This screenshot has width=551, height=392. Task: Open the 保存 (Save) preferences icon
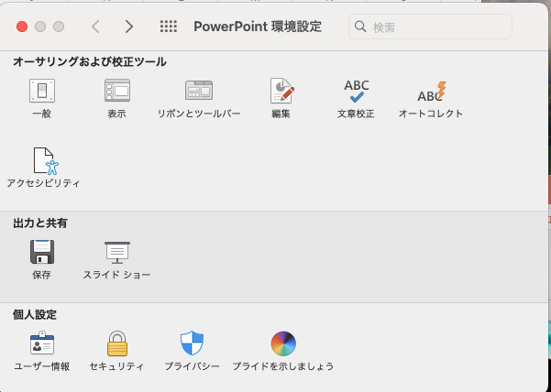(42, 252)
